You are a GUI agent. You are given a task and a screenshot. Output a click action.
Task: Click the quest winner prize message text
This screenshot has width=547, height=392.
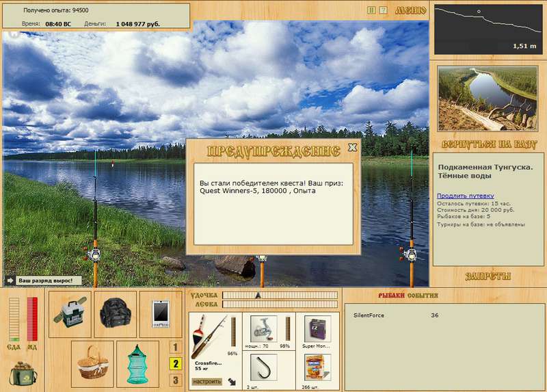(x=271, y=187)
